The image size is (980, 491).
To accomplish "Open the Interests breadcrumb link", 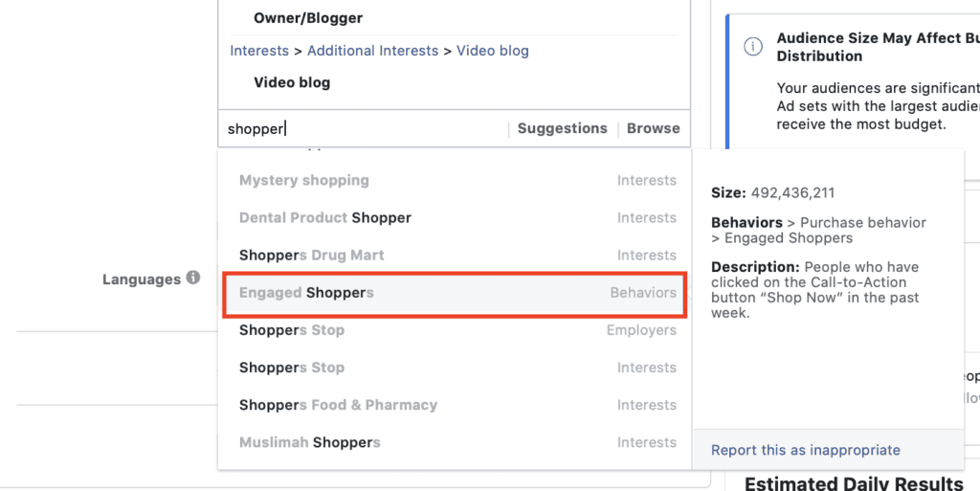I will [x=259, y=51].
